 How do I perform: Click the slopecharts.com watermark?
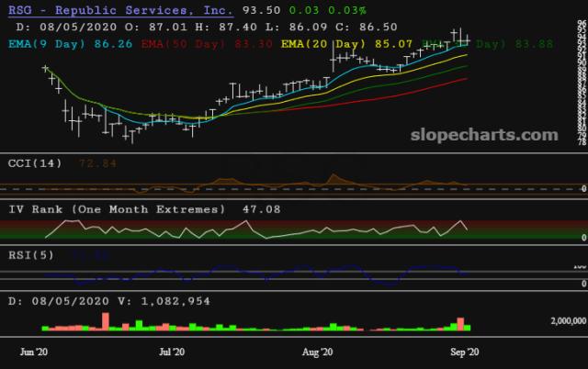pos(484,135)
